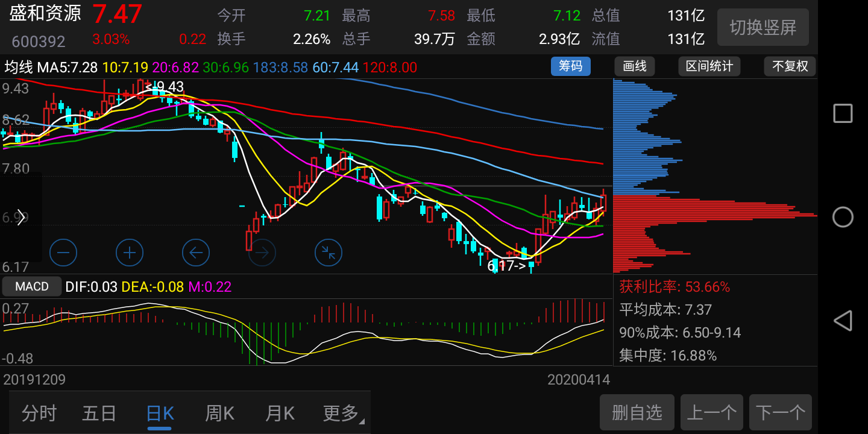The image size is (868, 434).
Task: Tap Android home circle button
Action: click(843, 217)
